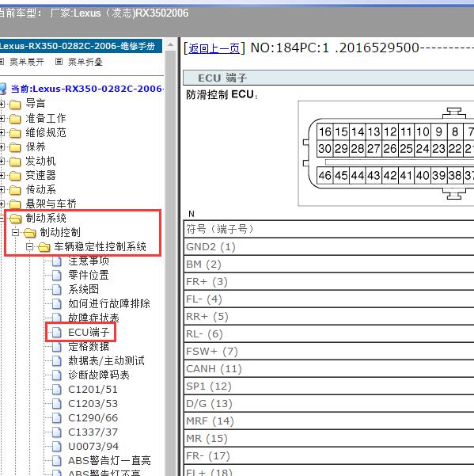The image size is (474, 476).
Task: Collapse the 车辆稳定性控制系统 subtree
Action: [x=30, y=247]
